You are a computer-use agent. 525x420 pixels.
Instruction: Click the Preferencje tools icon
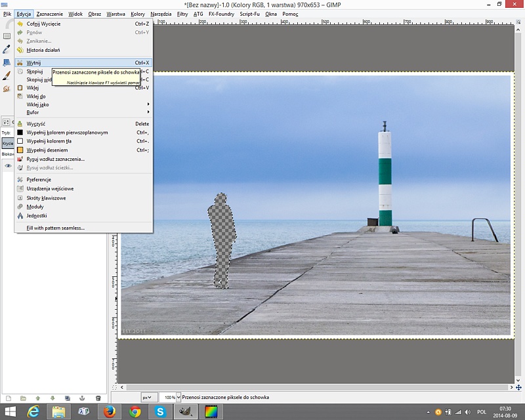pyautogui.click(x=20, y=179)
